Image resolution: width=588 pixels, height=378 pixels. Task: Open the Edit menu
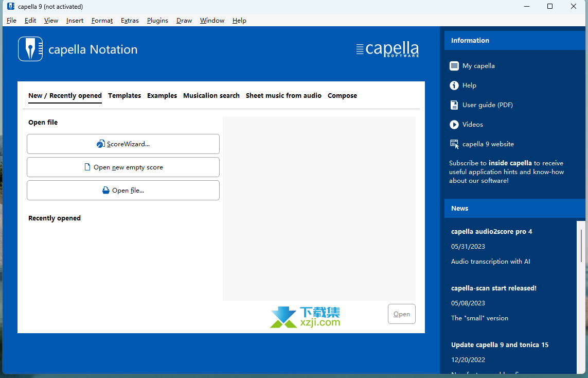(30, 21)
